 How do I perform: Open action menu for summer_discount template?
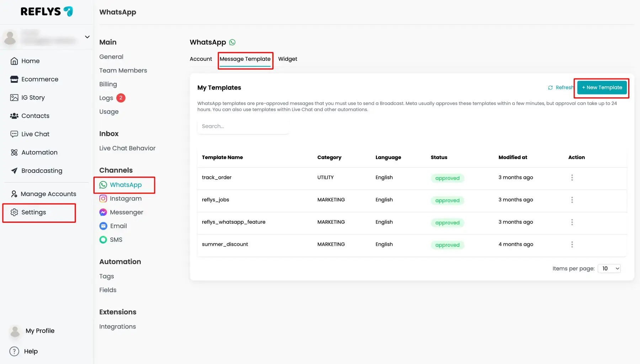click(572, 244)
